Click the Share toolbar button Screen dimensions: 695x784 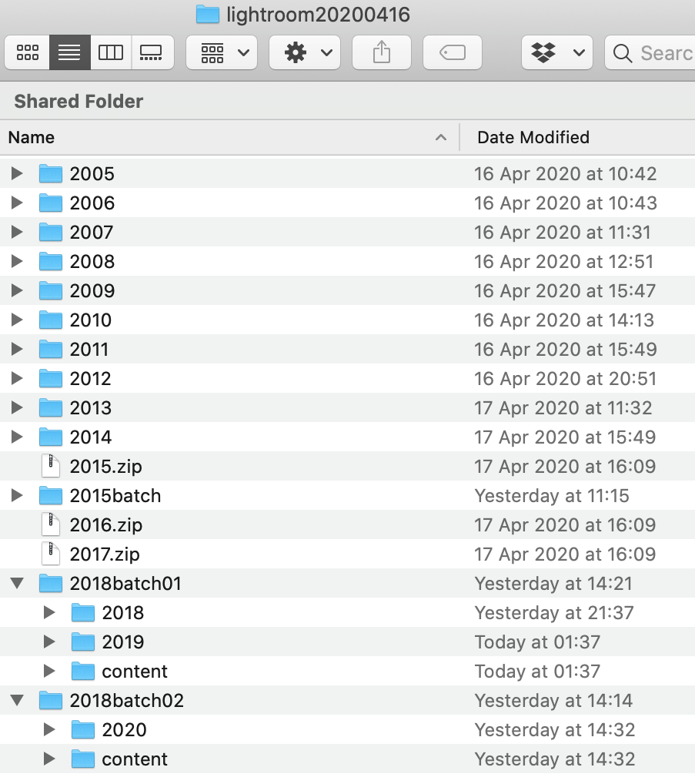(x=382, y=52)
